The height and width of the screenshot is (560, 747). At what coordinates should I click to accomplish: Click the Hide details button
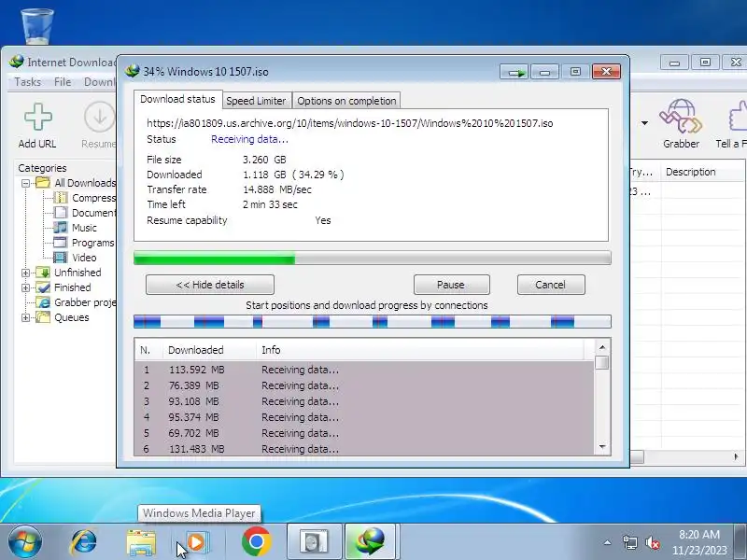click(210, 285)
